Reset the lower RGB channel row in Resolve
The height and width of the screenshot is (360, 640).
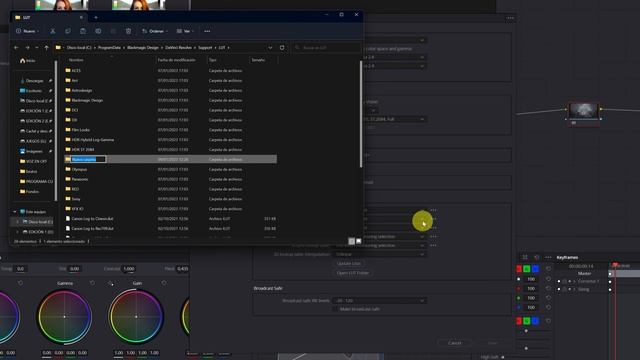tap(549, 321)
